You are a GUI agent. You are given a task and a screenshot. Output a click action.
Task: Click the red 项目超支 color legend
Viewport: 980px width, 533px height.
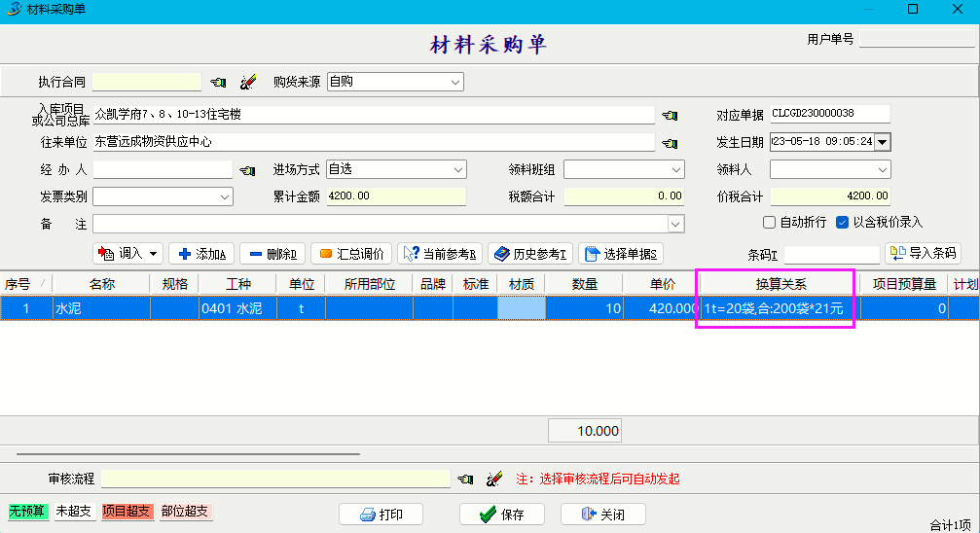coord(127,511)
